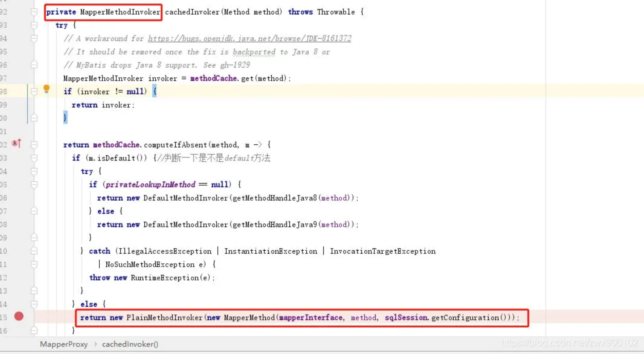Click the fold marker beside the cachedInvoker method
The height and width of the screenshot is (354, 644).
[x=34, y=12]
